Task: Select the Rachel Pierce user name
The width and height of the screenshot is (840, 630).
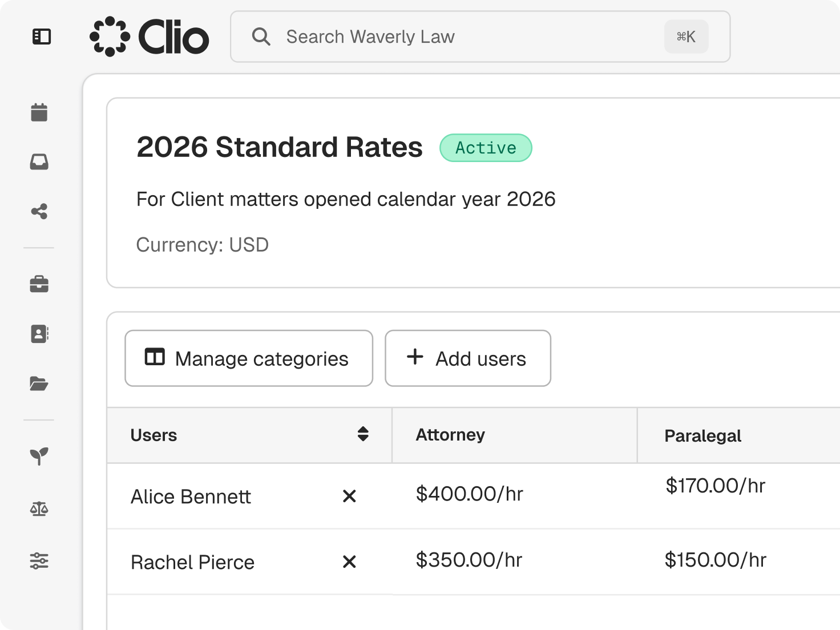Action: [x=192, y=563]
